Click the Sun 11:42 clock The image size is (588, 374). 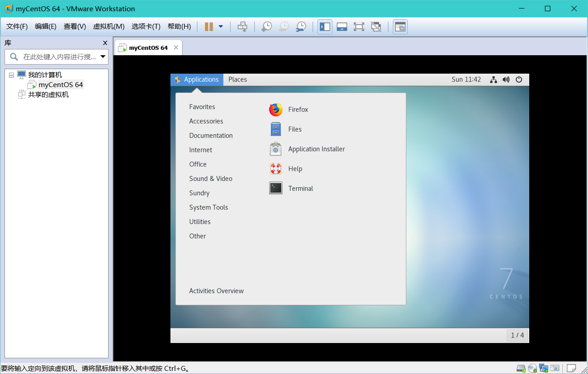pyautogui.click(x=466, y=79)
